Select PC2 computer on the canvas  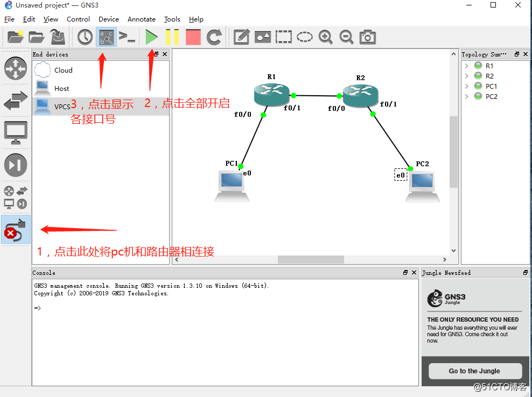tap(423, 187)
